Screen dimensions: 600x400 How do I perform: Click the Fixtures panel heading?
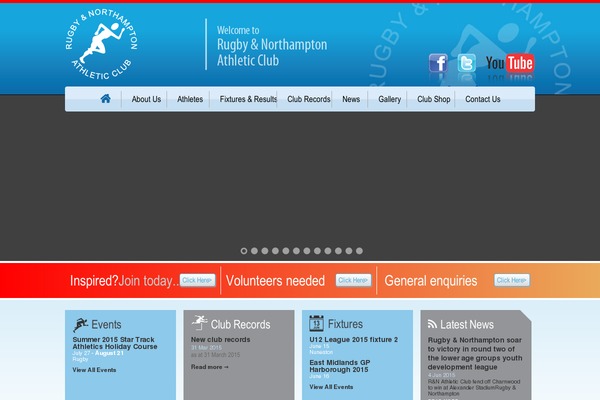tap(345, 324)
